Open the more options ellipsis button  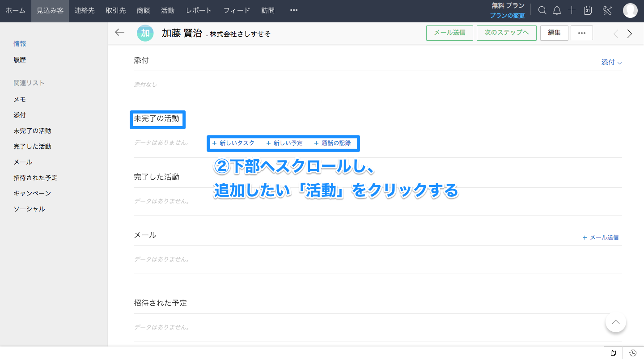[582, 33]
